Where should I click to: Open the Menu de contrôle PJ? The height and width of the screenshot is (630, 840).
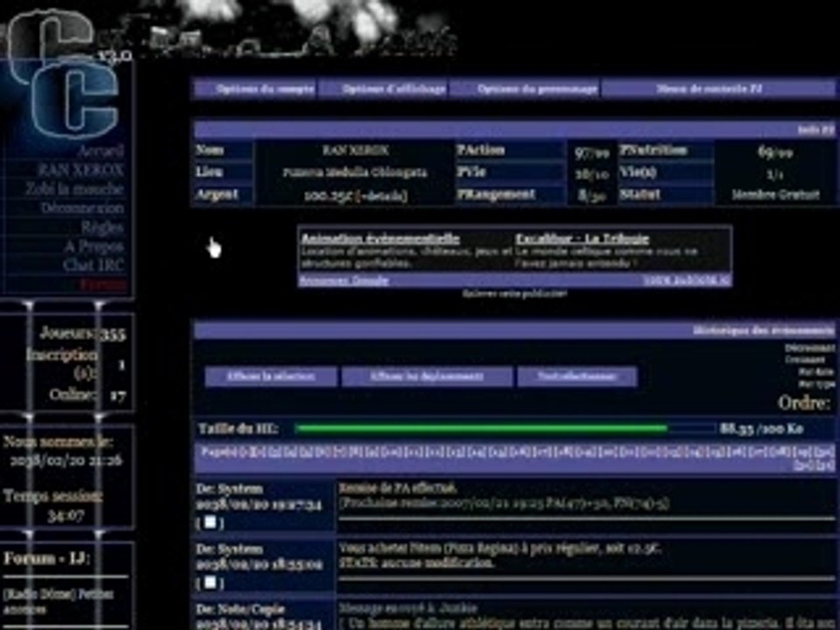(x=717, y=89)
